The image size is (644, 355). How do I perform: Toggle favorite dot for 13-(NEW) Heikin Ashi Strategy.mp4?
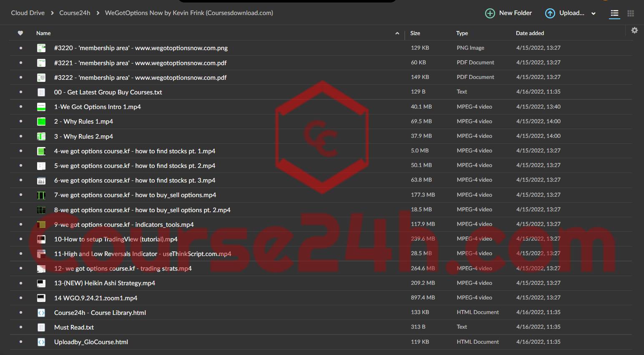[x=21, y=283]
